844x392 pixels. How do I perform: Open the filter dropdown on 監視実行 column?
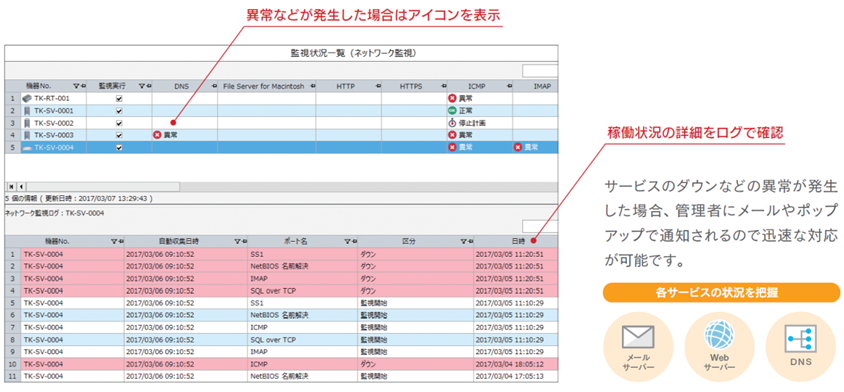point(142,86)
